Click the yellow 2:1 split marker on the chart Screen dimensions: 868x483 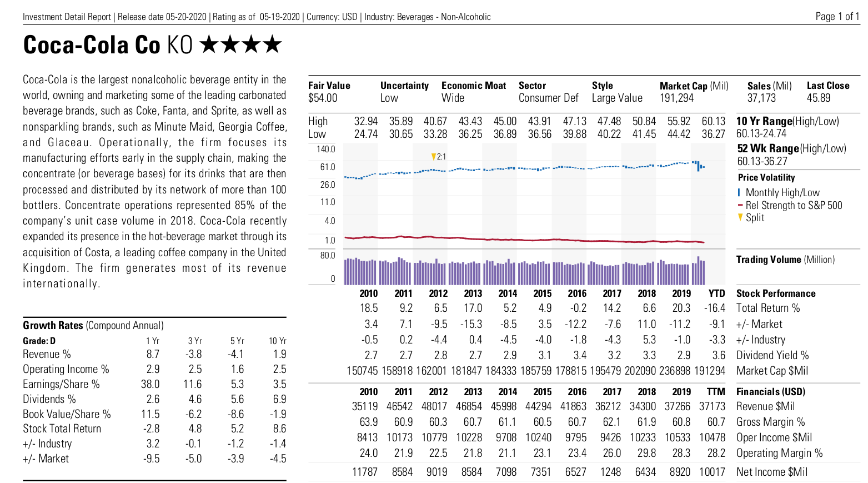pos(434,157)
